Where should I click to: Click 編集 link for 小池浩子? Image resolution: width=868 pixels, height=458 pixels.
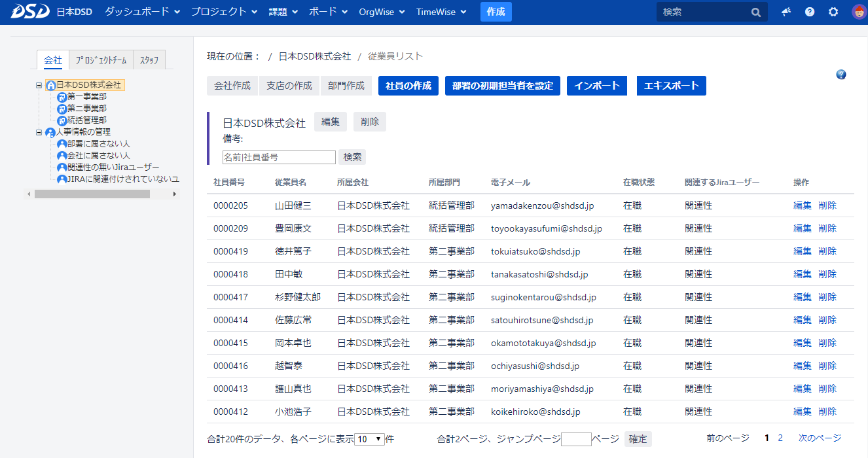tap(803, 412)
